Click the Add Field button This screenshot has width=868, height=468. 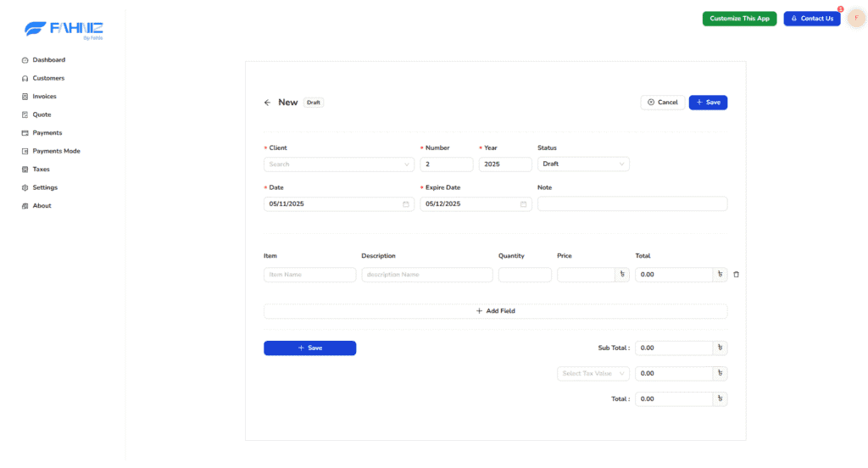tap(495, 311)
